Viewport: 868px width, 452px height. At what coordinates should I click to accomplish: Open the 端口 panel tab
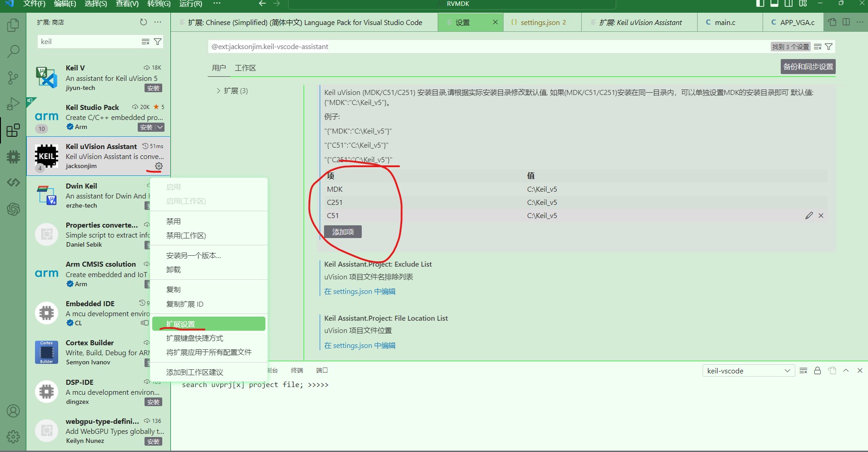tap(322, 371)
